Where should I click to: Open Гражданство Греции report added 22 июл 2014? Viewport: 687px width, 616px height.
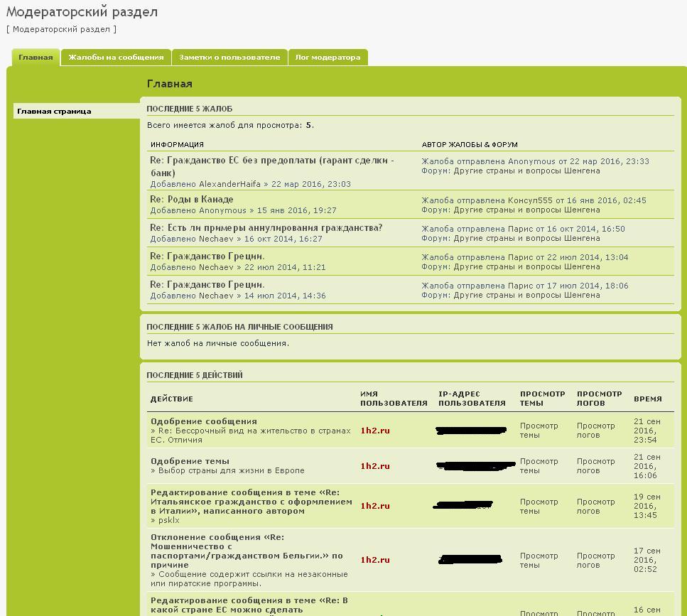click(207, 256)
